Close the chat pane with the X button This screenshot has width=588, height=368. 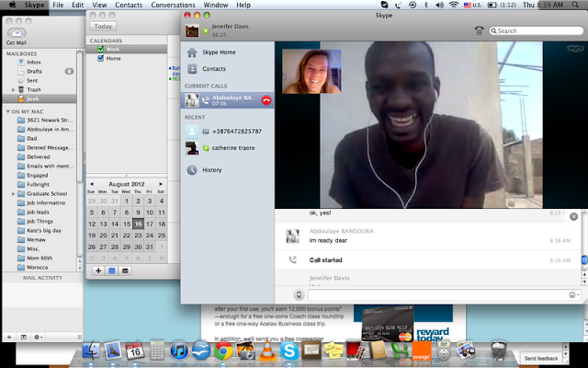point(573,216)
